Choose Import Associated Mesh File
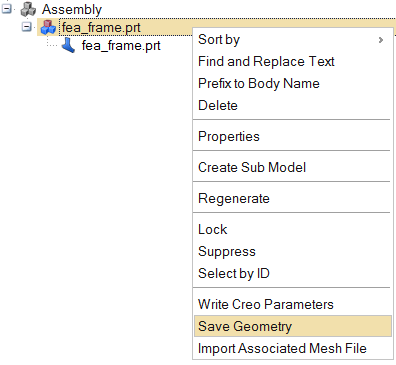The image size is (396, 365). [x=282, y=348]
